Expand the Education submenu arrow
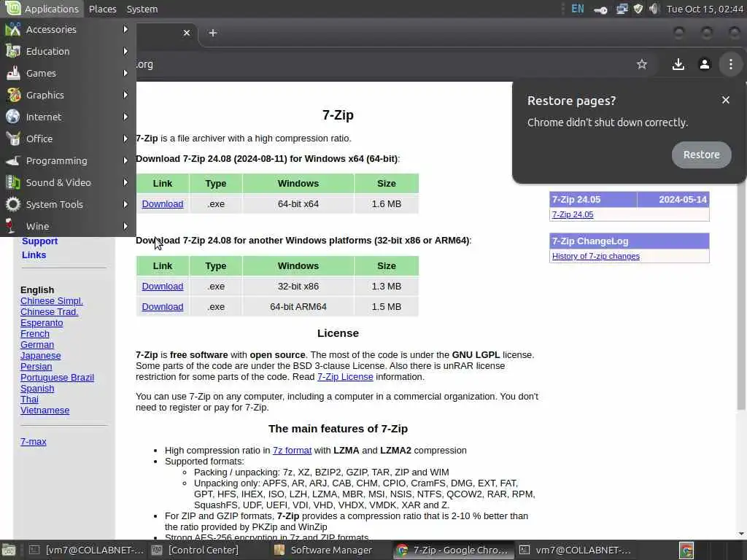This screenshot has height=560, width=747. (x=125, y=52)
